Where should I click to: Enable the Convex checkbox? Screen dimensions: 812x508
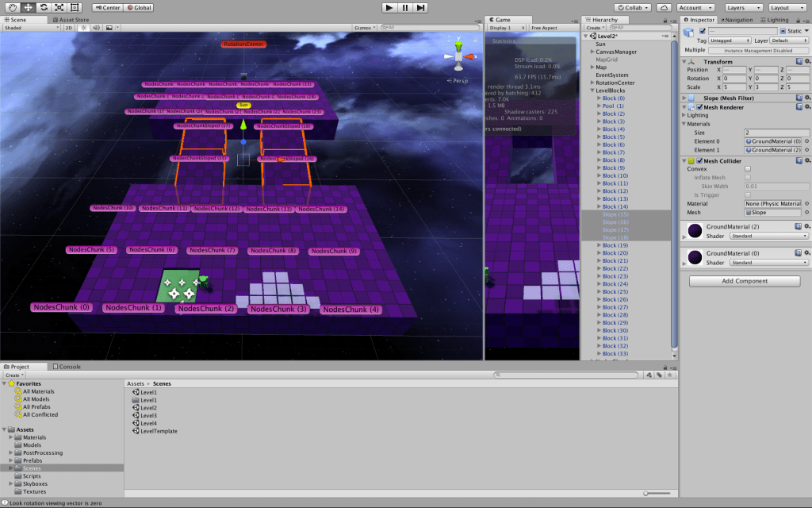tap(747, 168)
